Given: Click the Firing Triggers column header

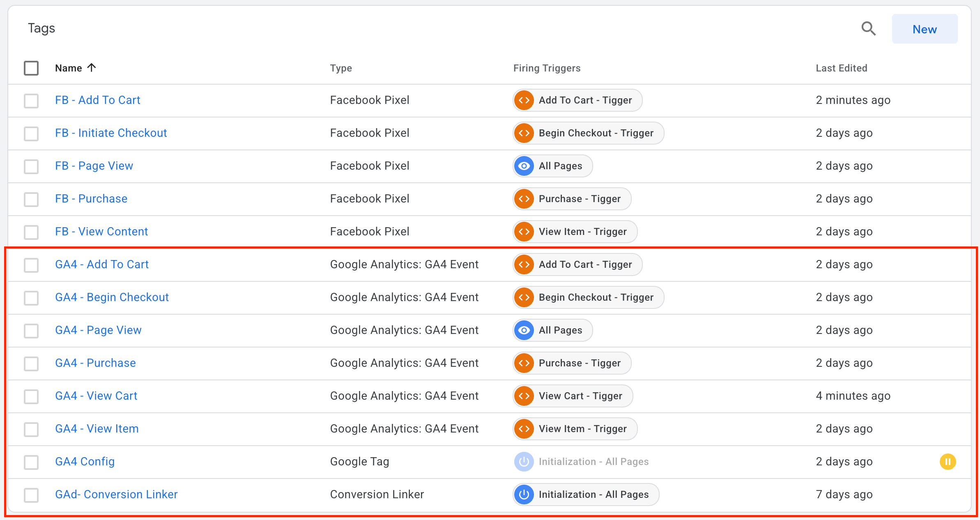Looking at the screenshot, I should [x=547, y=68].
